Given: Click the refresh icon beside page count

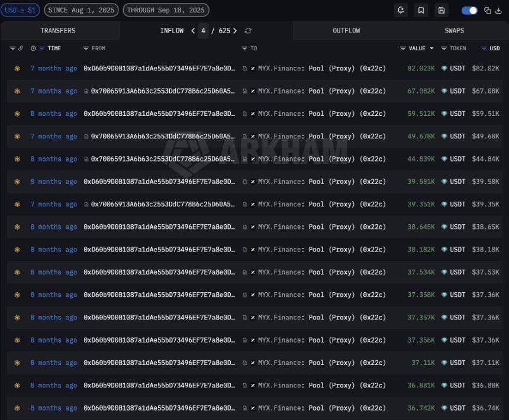Looking at the screenshot, I should pyautogui.click(x=248, y=31).
